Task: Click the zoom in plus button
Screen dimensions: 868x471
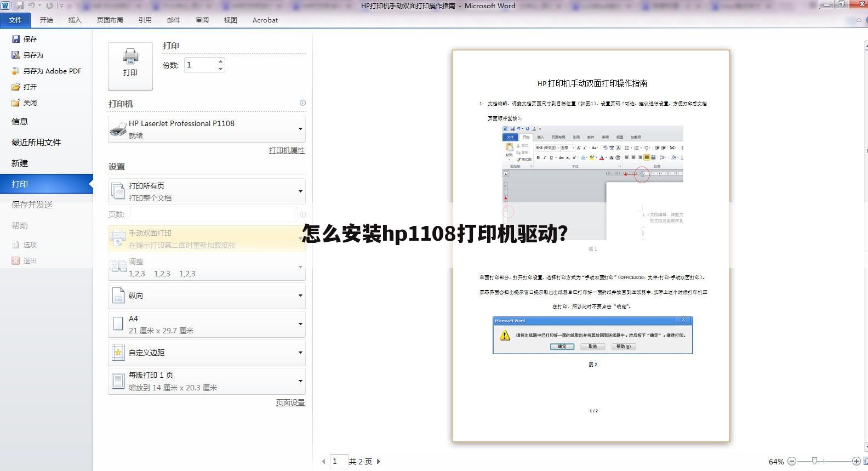Action: (x=856, y=462)
